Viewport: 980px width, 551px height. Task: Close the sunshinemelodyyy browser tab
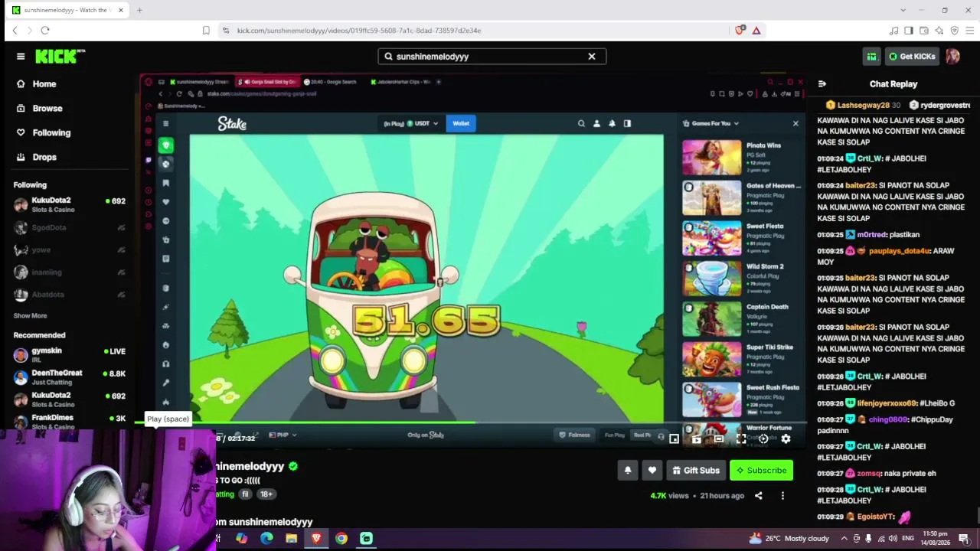[x=120, y=10]
